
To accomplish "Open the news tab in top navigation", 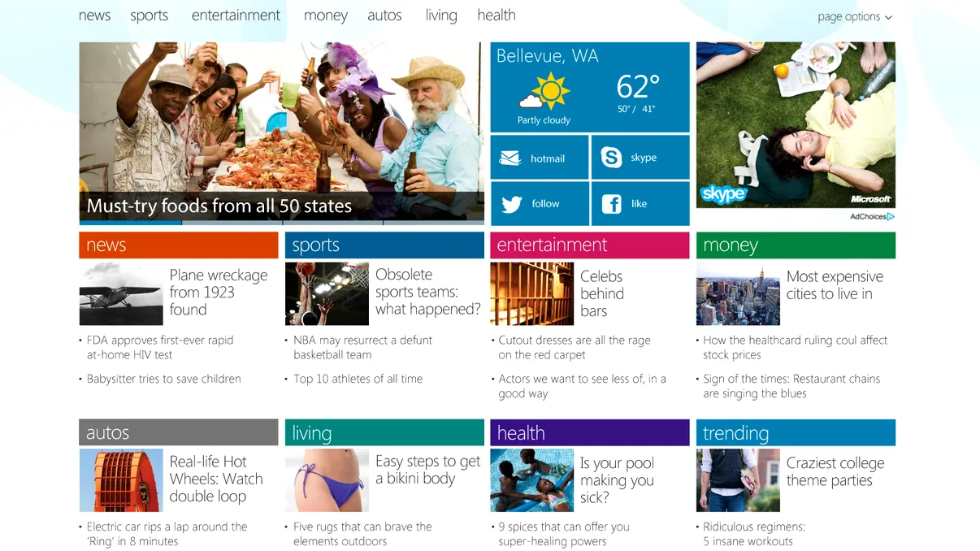I will [x=94, y=15].
